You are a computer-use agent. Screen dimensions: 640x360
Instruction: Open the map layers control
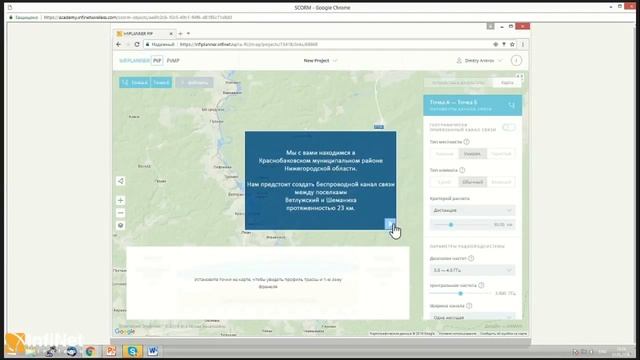(120, 225)
